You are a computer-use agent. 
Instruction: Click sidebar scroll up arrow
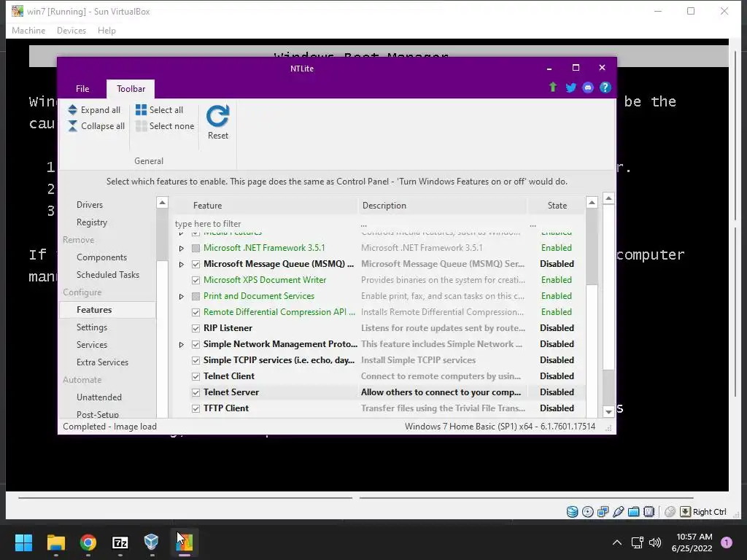162,203
